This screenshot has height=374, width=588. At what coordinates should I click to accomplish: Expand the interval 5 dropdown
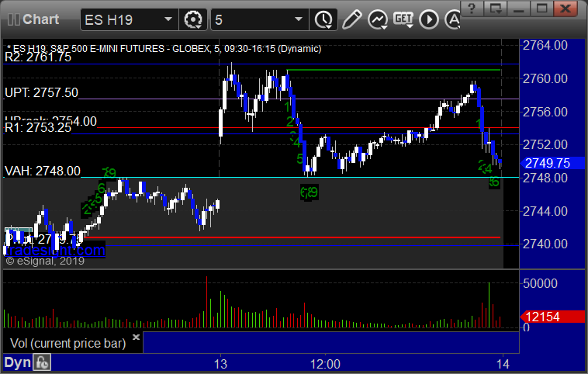[299, 19]
